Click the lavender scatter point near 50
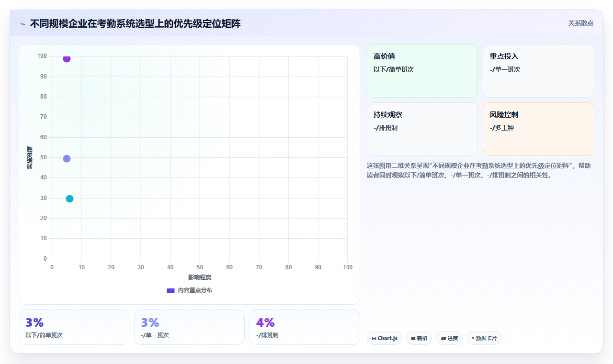 pos(67,158)
